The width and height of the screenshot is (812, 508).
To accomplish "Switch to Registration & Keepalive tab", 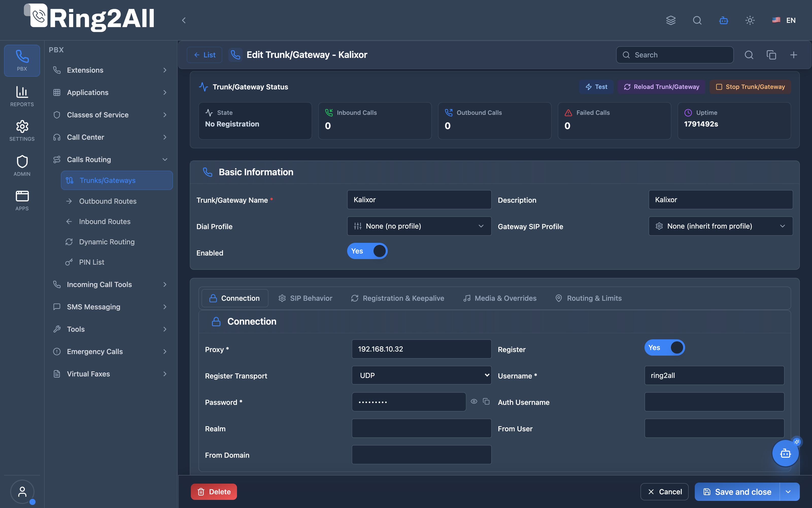I will click(398, 298).
